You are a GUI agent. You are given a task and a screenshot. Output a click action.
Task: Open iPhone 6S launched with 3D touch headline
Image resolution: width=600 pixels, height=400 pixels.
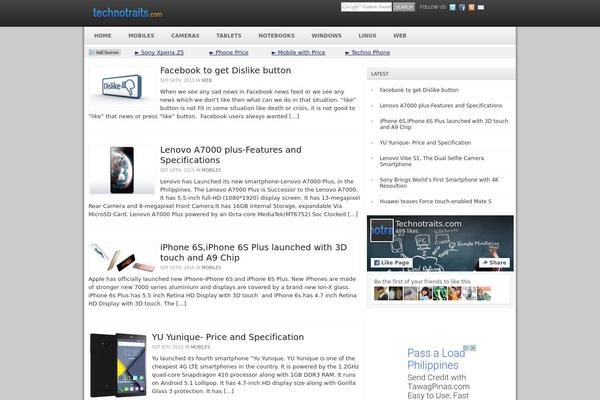[x=253, y=253]
